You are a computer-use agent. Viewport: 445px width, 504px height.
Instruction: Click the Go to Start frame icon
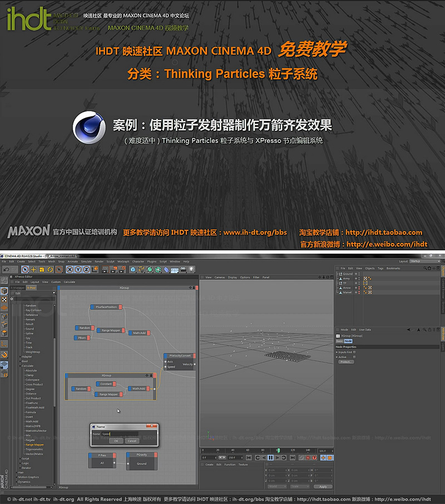coord(249,458)
